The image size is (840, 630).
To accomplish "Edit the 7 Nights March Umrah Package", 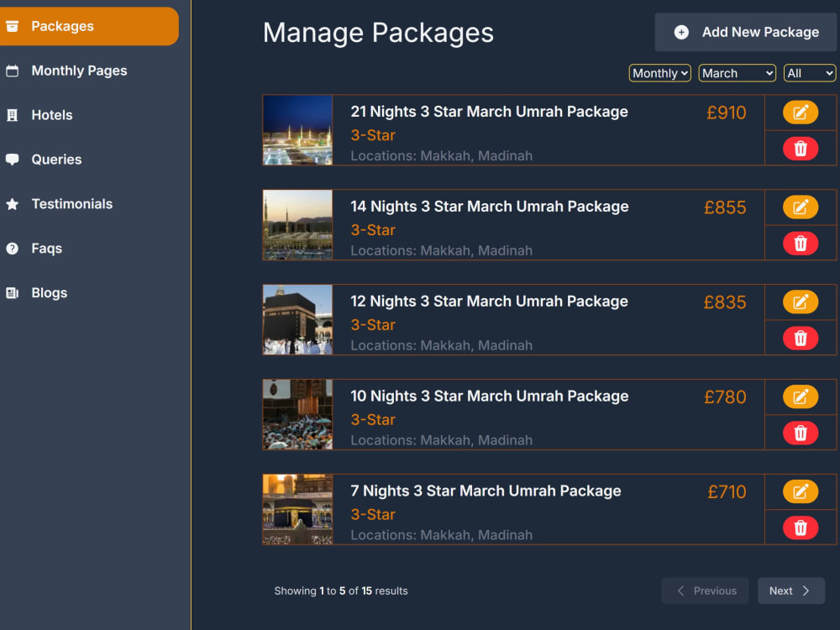I will (x=800, y=491).
